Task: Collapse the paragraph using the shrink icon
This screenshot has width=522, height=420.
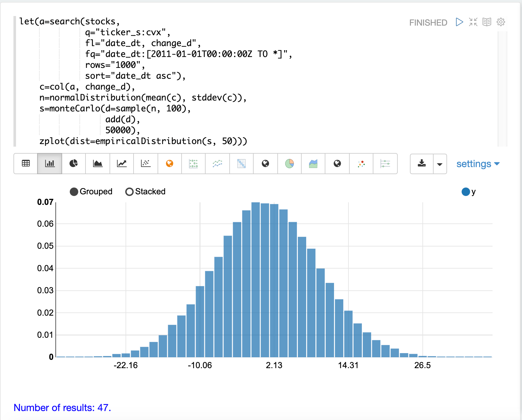Action: [473, 22]
